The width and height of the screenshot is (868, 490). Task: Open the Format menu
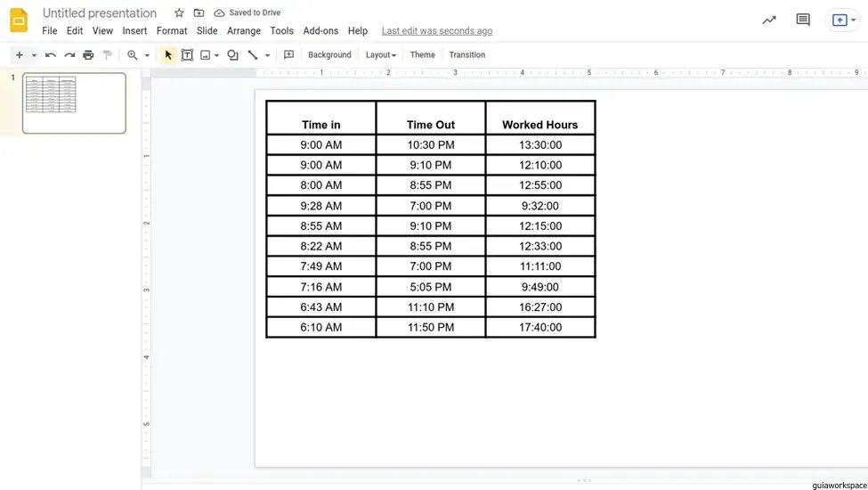pos(172,31)
